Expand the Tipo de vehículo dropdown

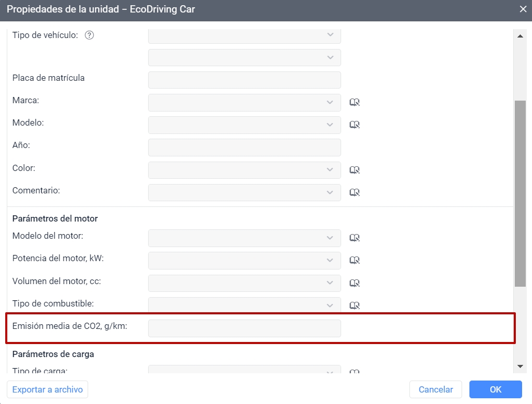tap(244, 35)
